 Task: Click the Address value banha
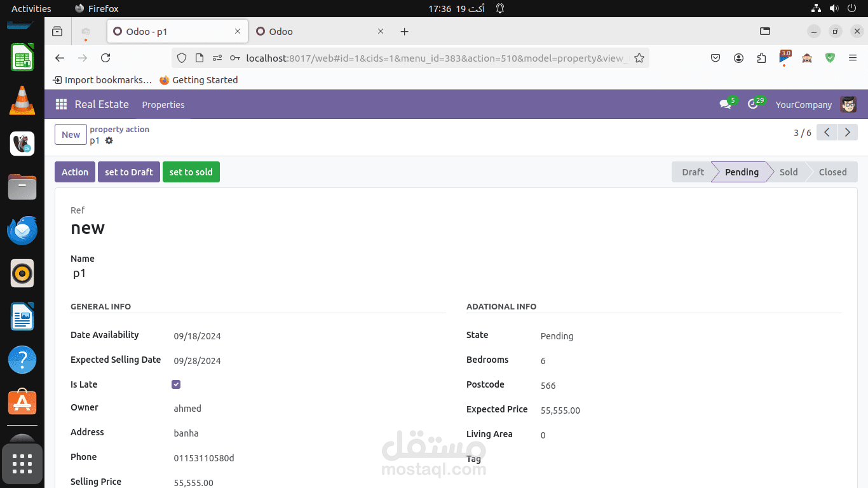(186, 433)
